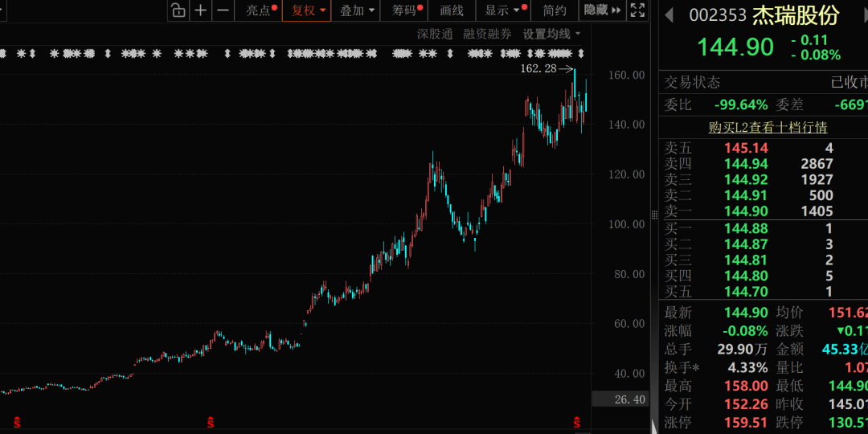
Task: Open the 购买L2查看十档行情 link
Action: pos(768,128)
